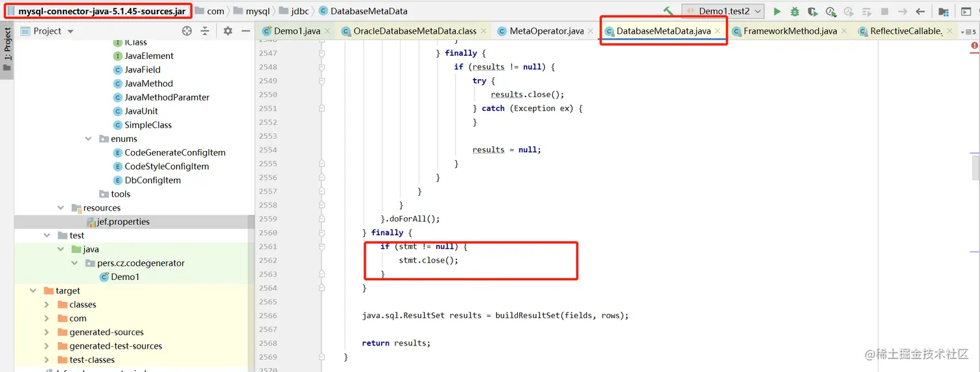This screenshot has width=980, height=372.
Task: Select CodeGenerateConfigItem enum
Action: 169,152
